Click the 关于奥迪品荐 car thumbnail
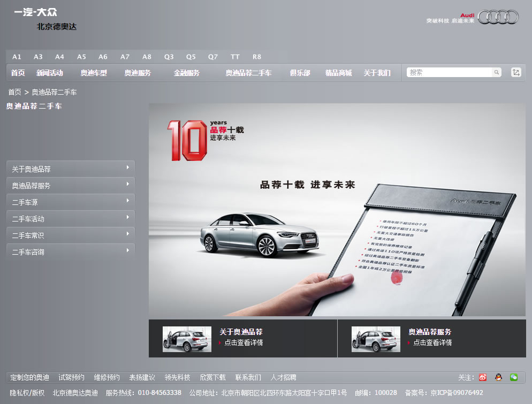The image size is (532, 404). 187,339
